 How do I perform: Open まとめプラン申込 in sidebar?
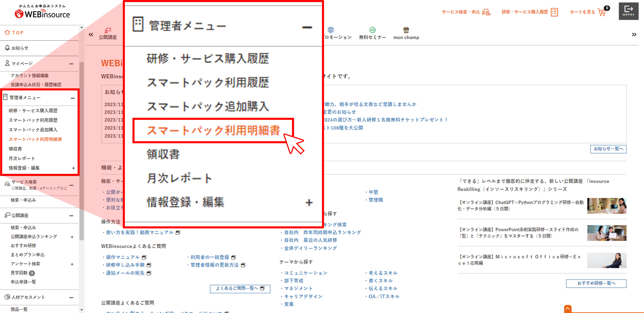[x=28, y=254]
